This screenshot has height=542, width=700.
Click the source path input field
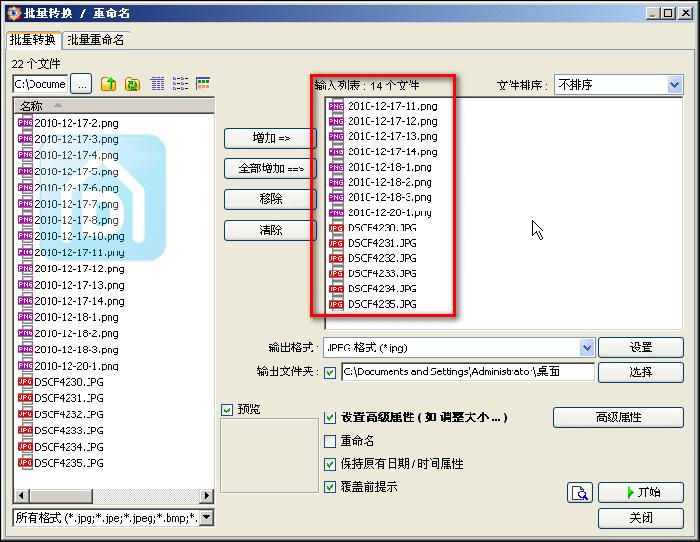pos(40,84)
